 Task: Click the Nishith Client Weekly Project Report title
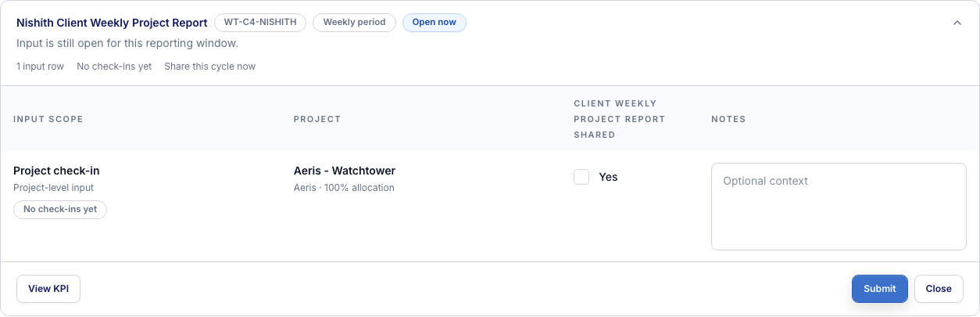[112, 23]
